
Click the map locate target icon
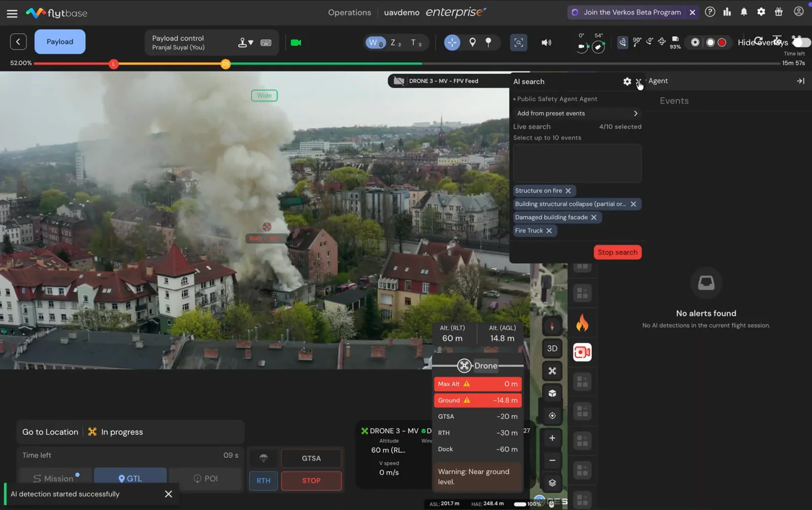552,416
